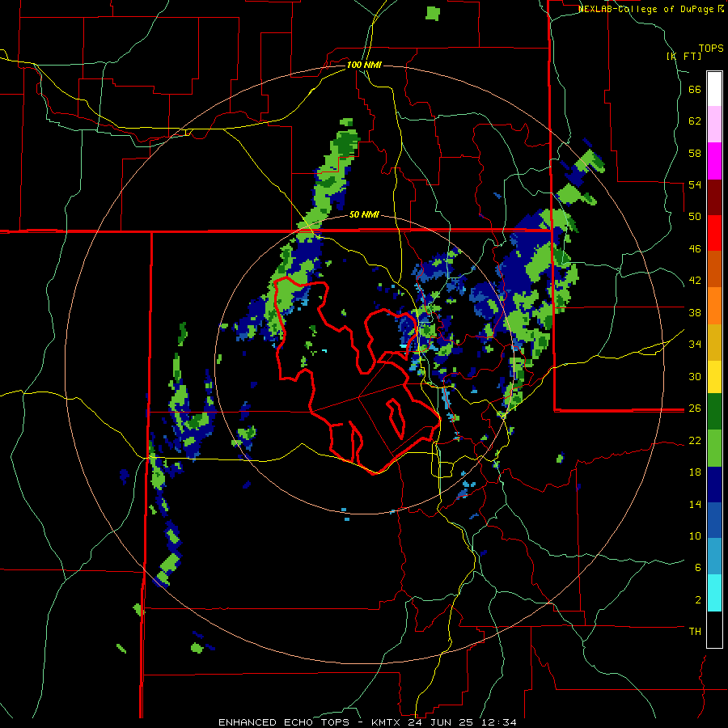Click the dark orange legend swatch
The width and height of the screenshot is (728, 728).
(x=714, y=269)
